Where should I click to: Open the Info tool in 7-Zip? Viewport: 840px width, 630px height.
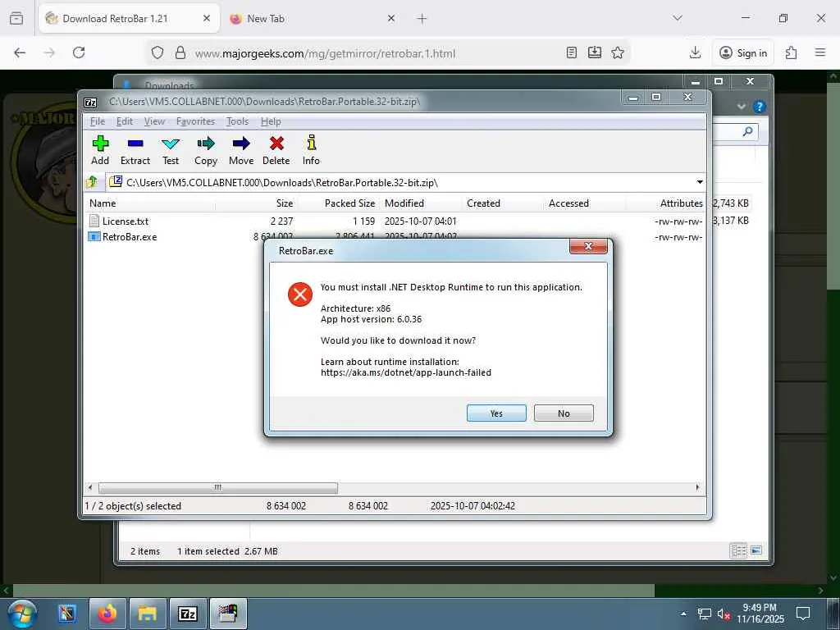point(311,151)
